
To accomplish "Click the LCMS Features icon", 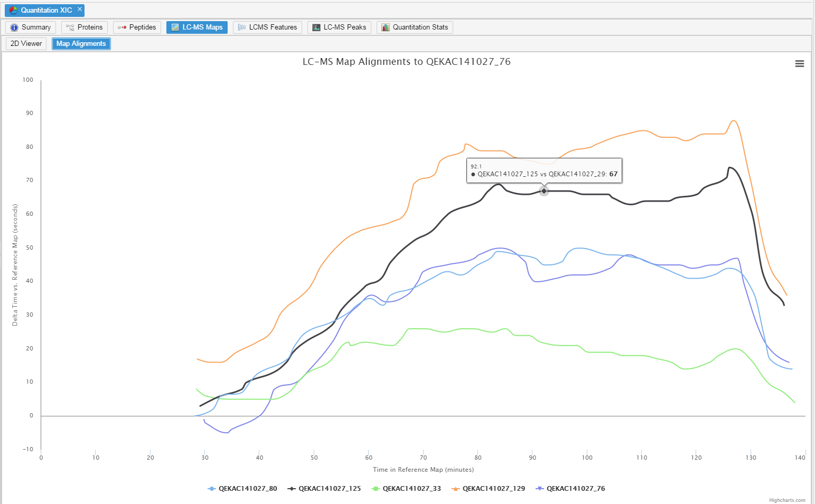I will coord(242,27).
